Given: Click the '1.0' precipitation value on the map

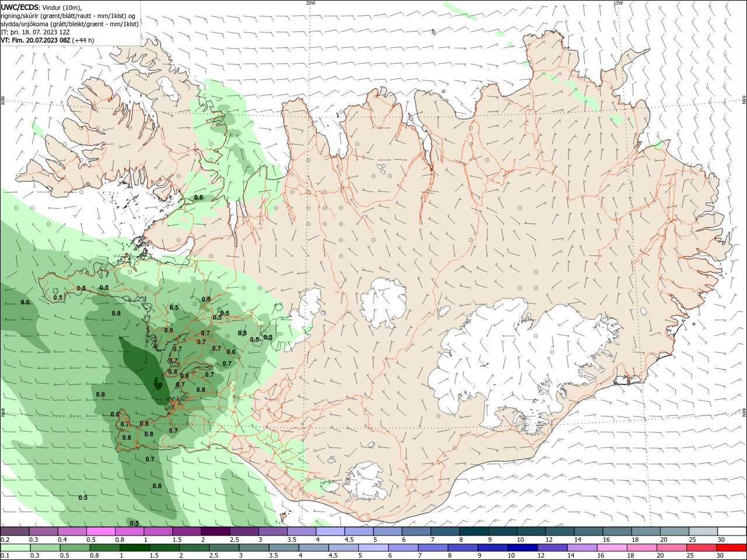Looking at the screenshot, I should [158, 385].
